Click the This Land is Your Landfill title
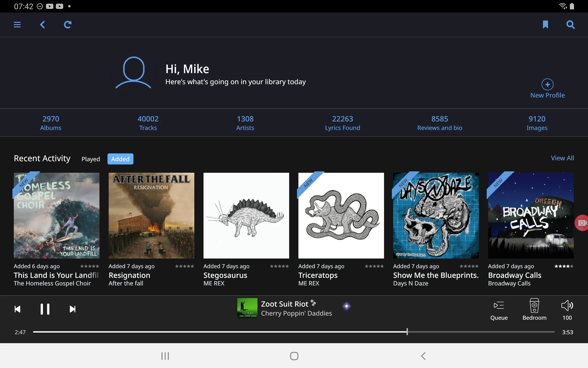Screen dimensions: 588x368 click(56, 275)
